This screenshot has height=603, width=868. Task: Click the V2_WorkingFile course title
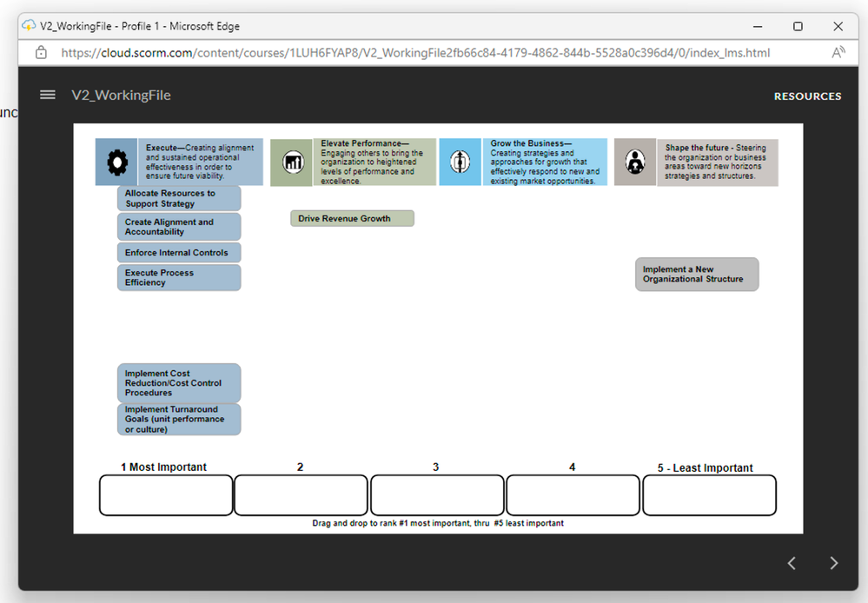coord(122,96)
